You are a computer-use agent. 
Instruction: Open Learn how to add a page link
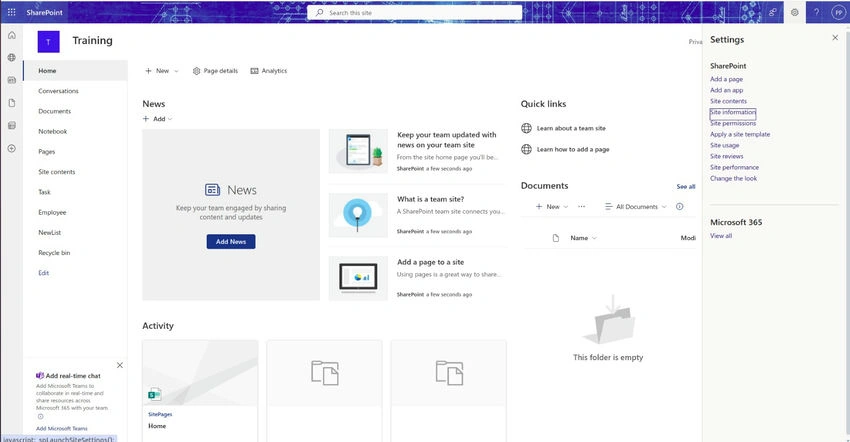click(x=573, y=149)
